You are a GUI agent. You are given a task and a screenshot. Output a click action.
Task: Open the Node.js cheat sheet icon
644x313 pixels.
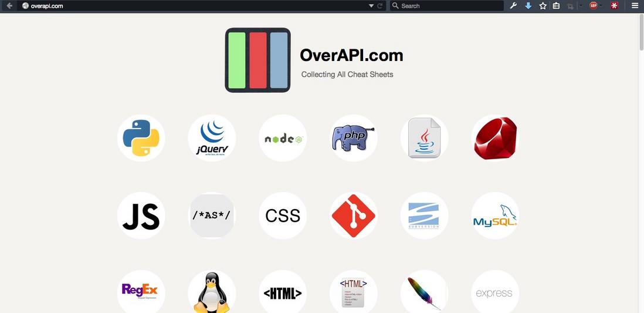pyautogui.click(x=283, y=138)
